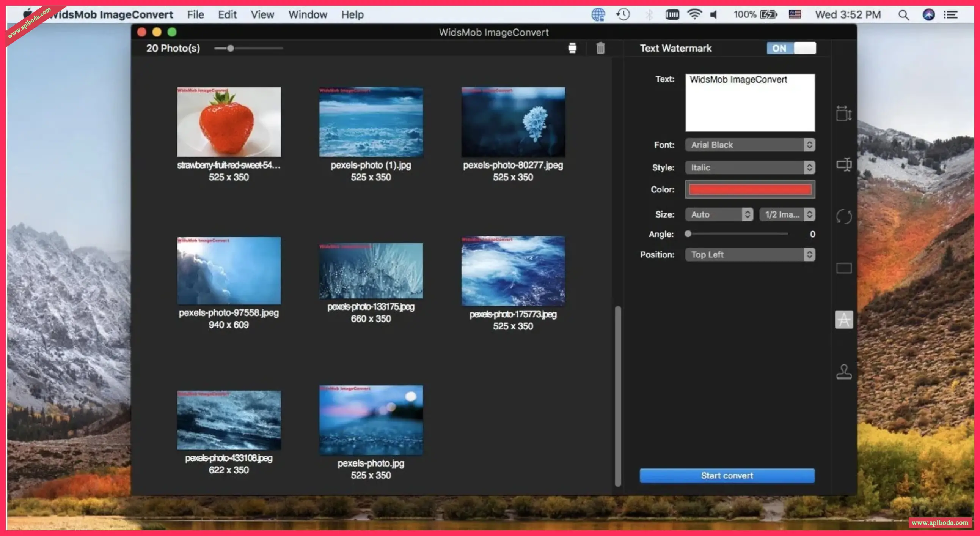Open the Edit menu

[227, 14]
